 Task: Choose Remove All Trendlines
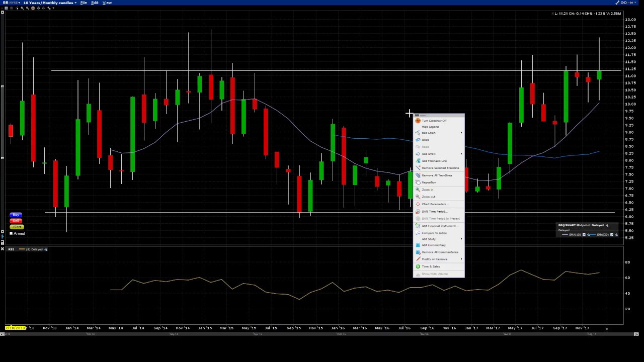439,175
